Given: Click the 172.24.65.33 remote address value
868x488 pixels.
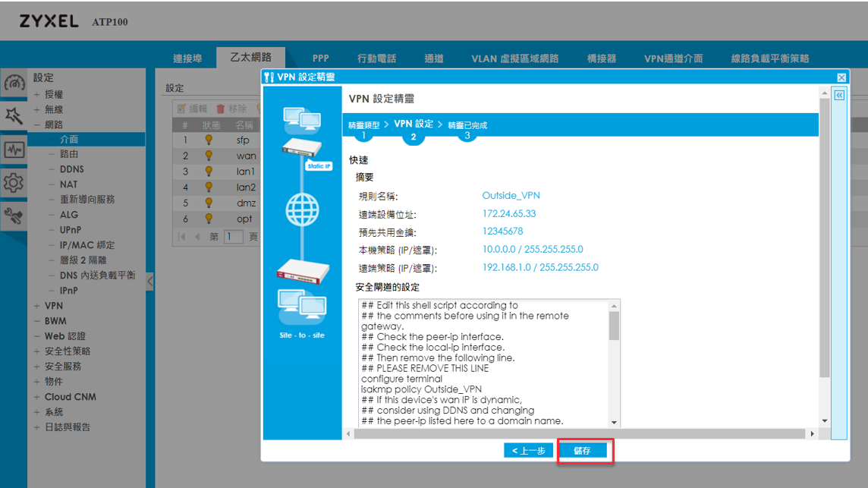Looking at the screenshot, I should pos(508,213).
